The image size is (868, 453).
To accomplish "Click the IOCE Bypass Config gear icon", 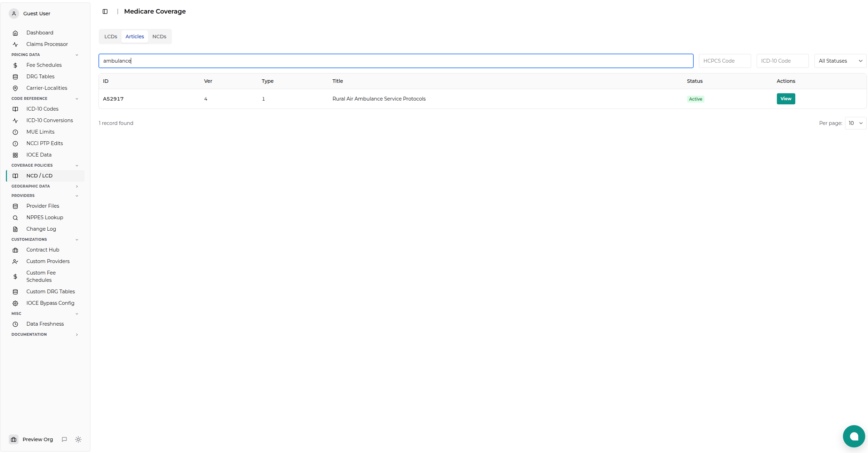I will coord(15,303).
